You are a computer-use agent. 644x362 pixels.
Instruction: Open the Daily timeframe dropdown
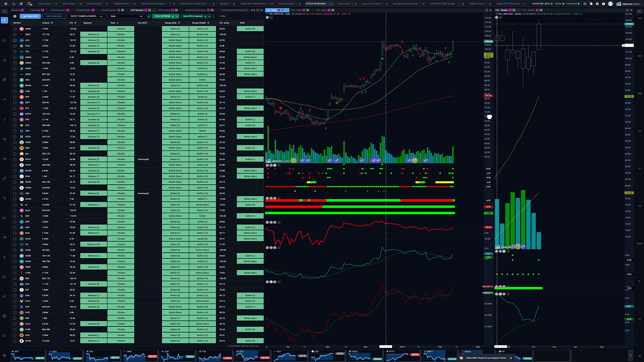click(x=126, y=16)
